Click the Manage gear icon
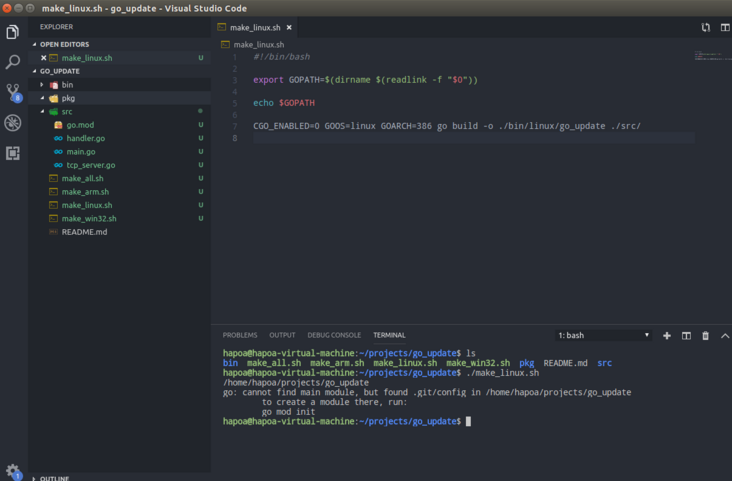Screen dimensions: 732x481 [13, 470]
